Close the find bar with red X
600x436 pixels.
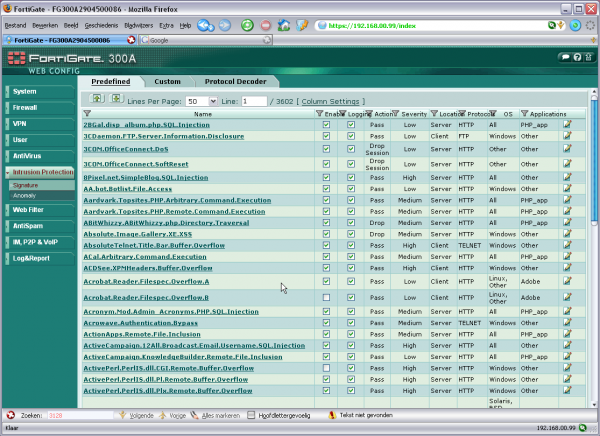[x=11, y=415]
